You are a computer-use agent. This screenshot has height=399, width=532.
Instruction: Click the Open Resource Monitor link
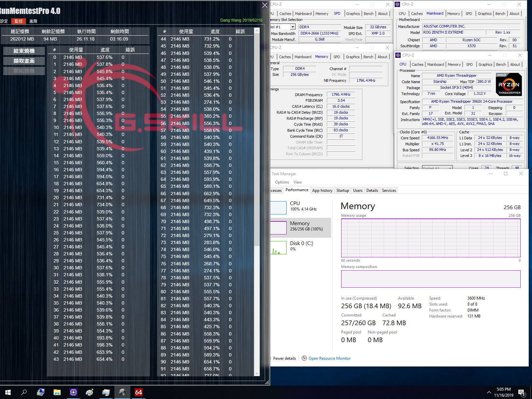(329, 358)
